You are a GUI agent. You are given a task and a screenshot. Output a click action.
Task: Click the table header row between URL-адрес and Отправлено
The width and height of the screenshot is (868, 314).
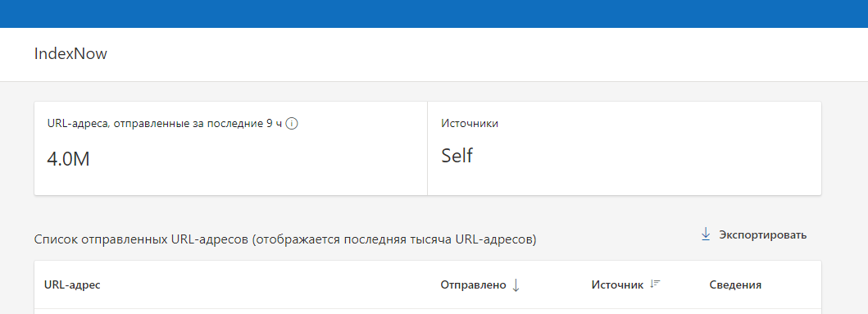tap(271, 285)
